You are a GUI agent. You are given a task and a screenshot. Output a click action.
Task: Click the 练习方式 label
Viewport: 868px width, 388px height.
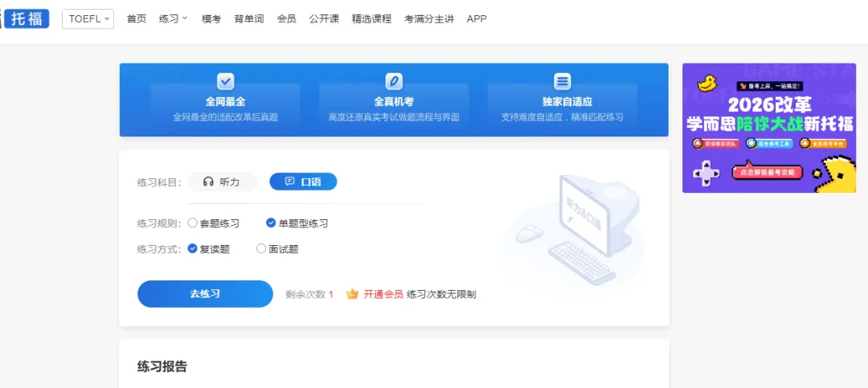click(159, 249)
